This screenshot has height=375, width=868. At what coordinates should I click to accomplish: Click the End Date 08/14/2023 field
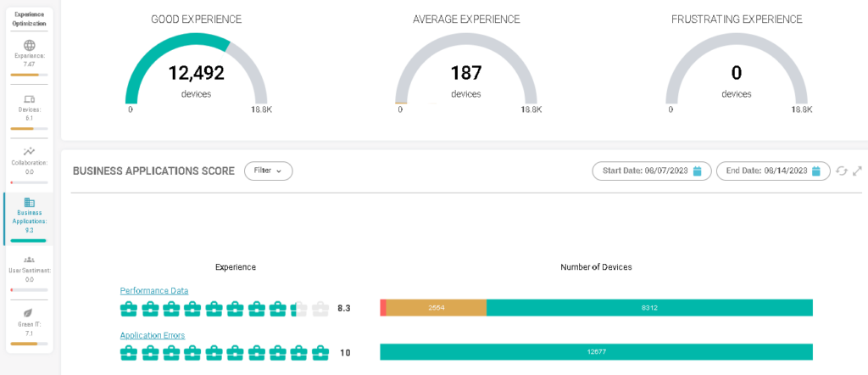tap(766, 171)
